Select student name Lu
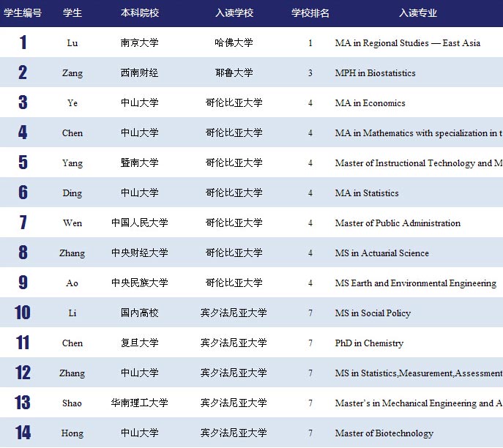The height and width of the screenshot is (448, 503). [72, 43]
